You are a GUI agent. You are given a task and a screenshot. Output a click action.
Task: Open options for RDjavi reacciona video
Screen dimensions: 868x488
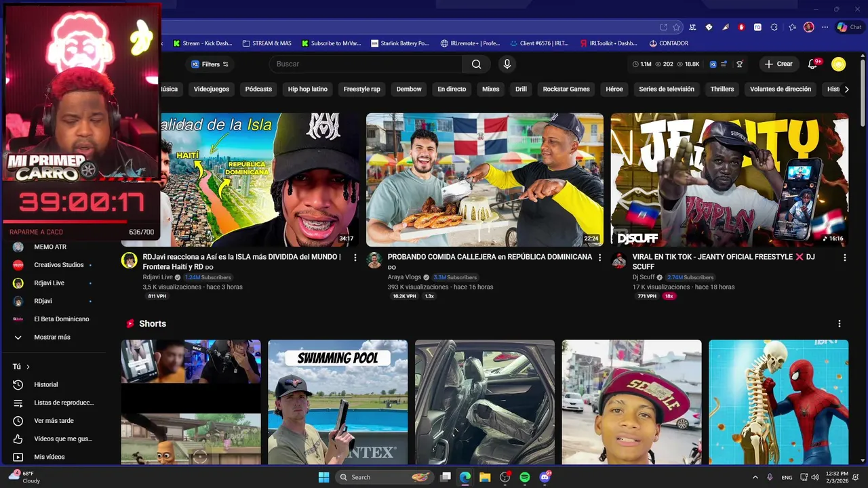coord(355,258)
